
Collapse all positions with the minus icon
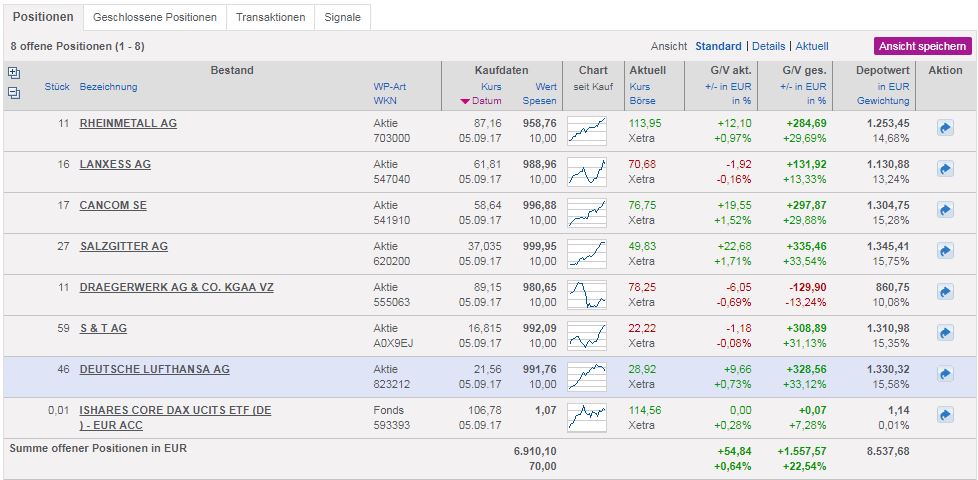(14, 93)
